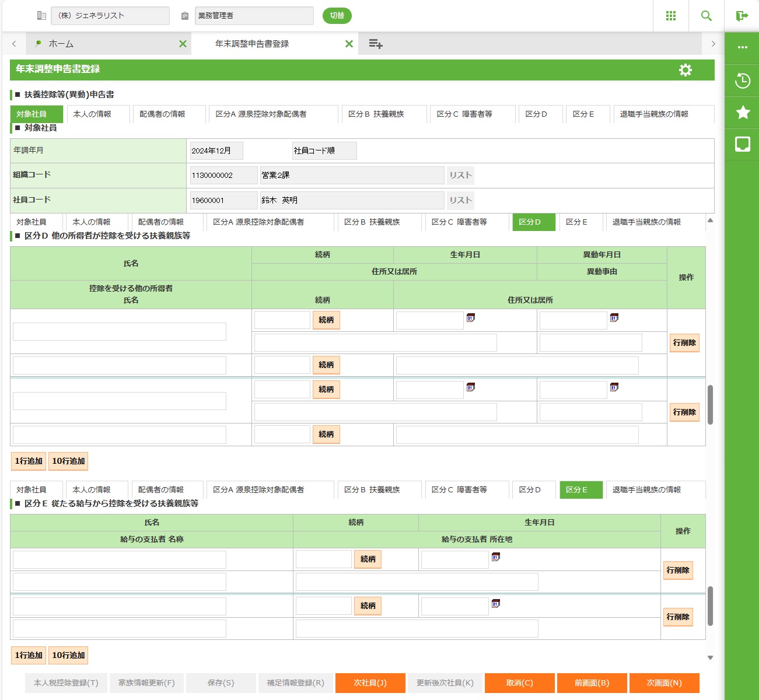The width and height of the screenshot is (759, 700).
Task: Open the history clock icon in sidebar
Action: pos(742,80)
